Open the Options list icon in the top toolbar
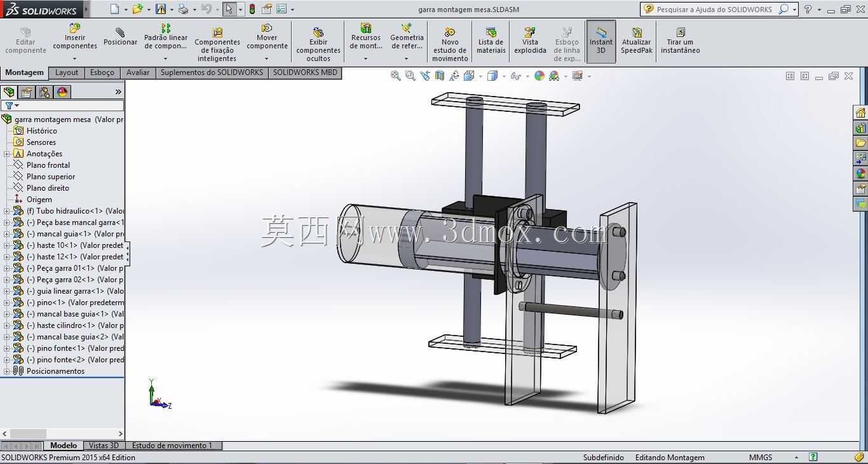Screen dimensions: 868x464 [x=281, y=9]
